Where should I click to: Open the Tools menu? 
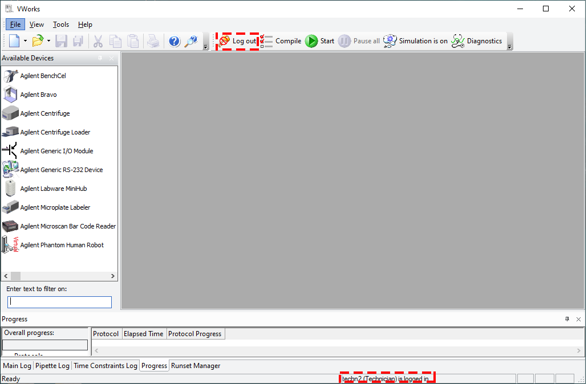[x=61, y=24]
